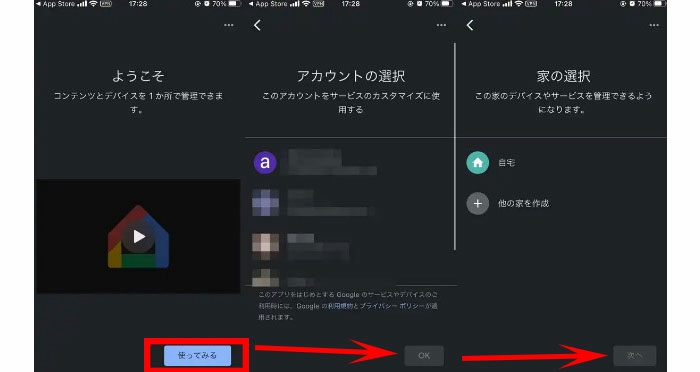Play the Google Home intro video
700x372 pixels.
coord(139,237)
